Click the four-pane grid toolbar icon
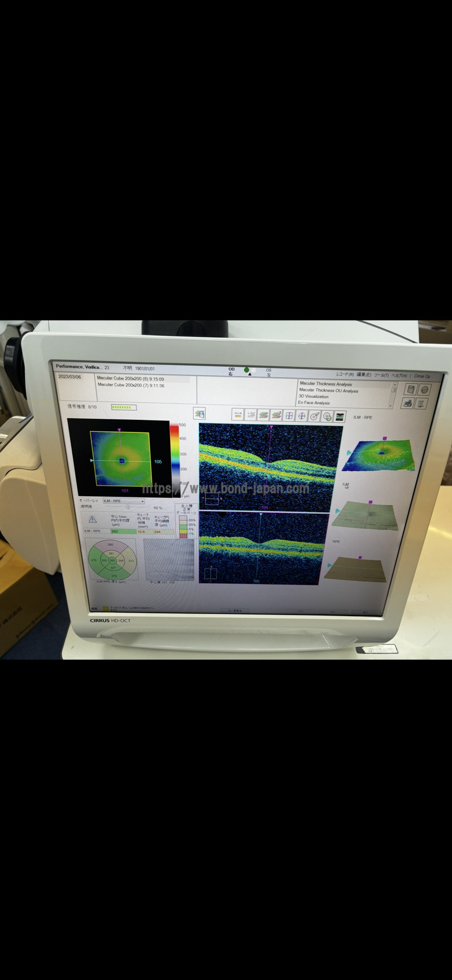 point(289,415)
